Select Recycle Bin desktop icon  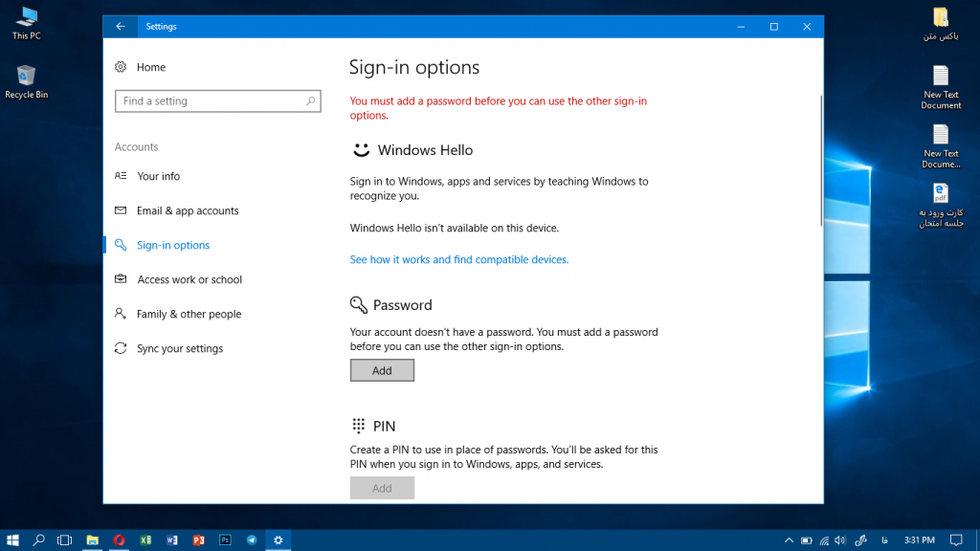pyautogui.click(x=26, y=82)
